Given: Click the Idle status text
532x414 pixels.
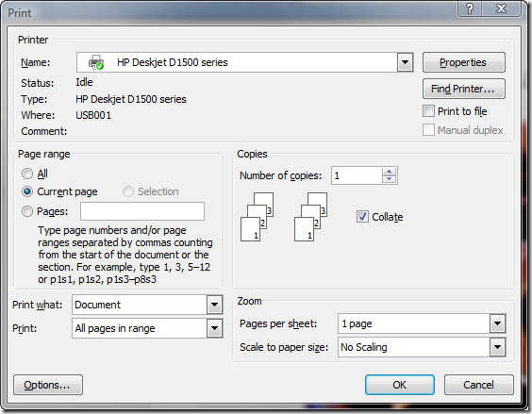Looking at the screenshot, I should click(x=84, y=82).
